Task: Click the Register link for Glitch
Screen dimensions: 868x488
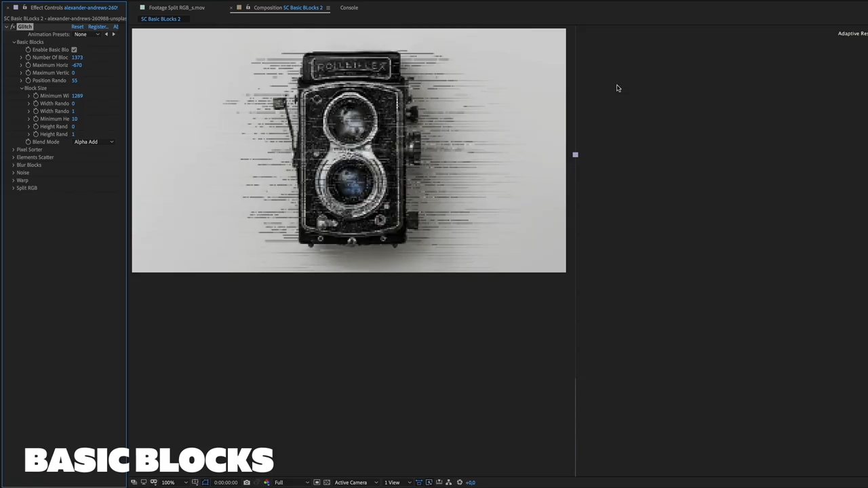Action: click(98, 26)
